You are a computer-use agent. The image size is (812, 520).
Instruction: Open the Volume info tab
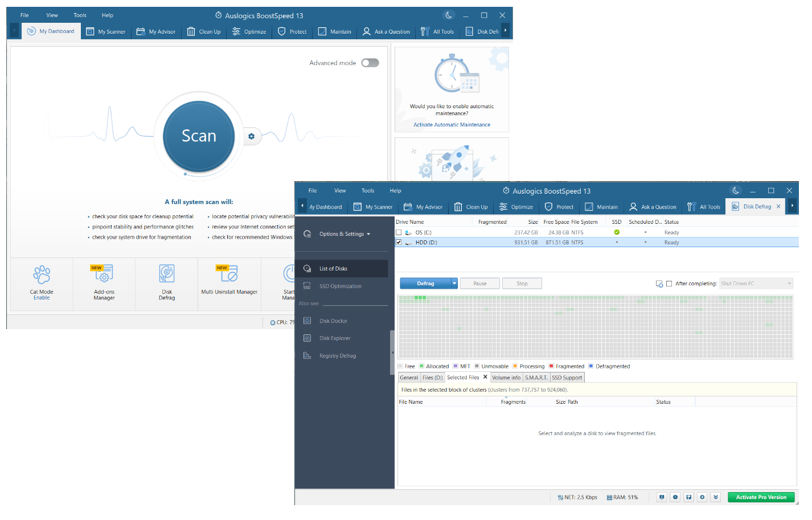click(x=506, y=378)
